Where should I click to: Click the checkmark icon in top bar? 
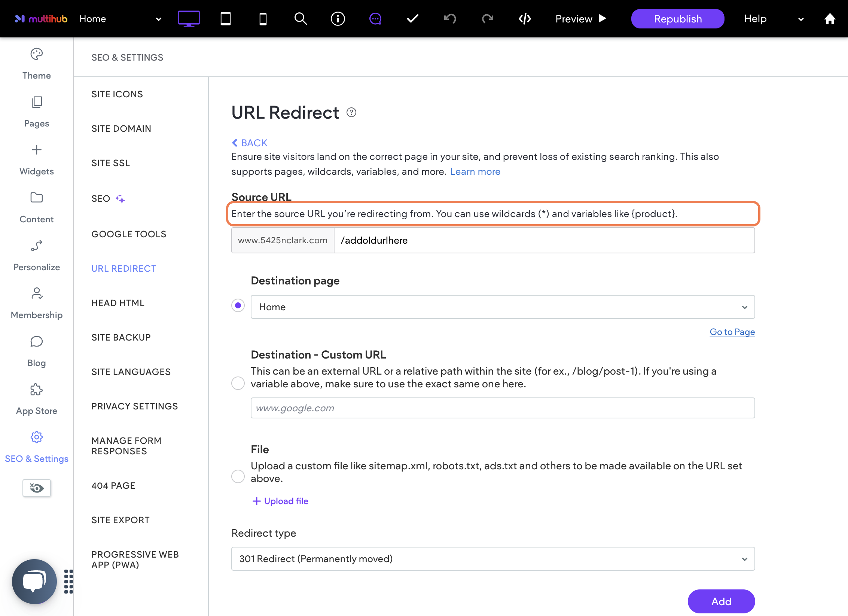pos(413,19)
